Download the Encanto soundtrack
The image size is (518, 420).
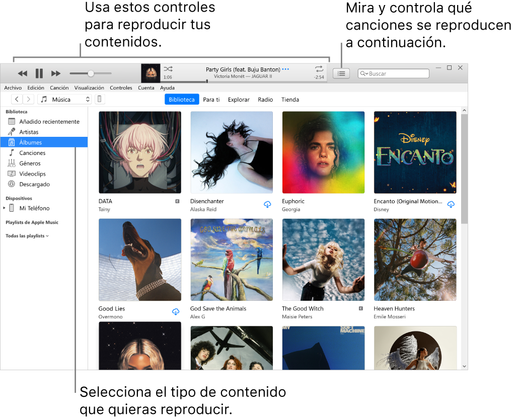point(451,205)
